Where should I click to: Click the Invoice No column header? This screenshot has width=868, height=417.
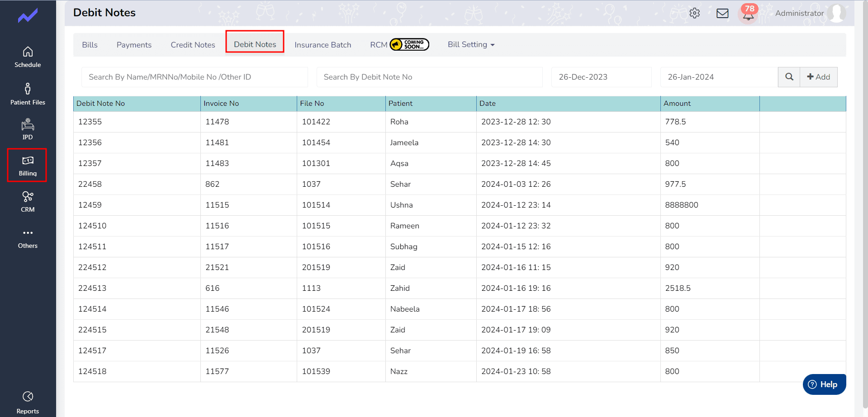click(x=249, y=104)
